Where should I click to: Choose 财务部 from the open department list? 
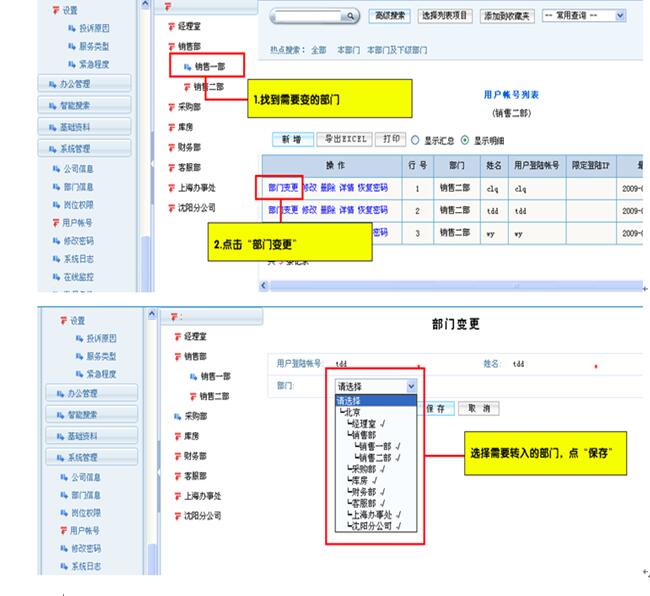pos(364,491)
